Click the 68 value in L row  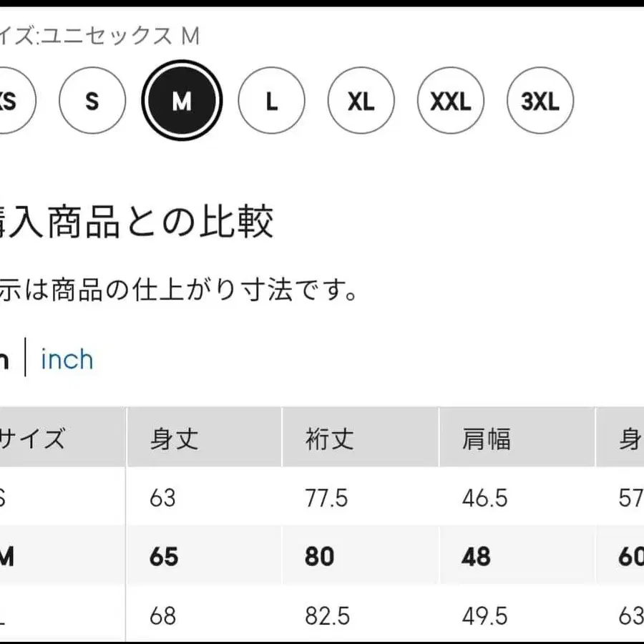pyautogui.click(x=163, y=615)
